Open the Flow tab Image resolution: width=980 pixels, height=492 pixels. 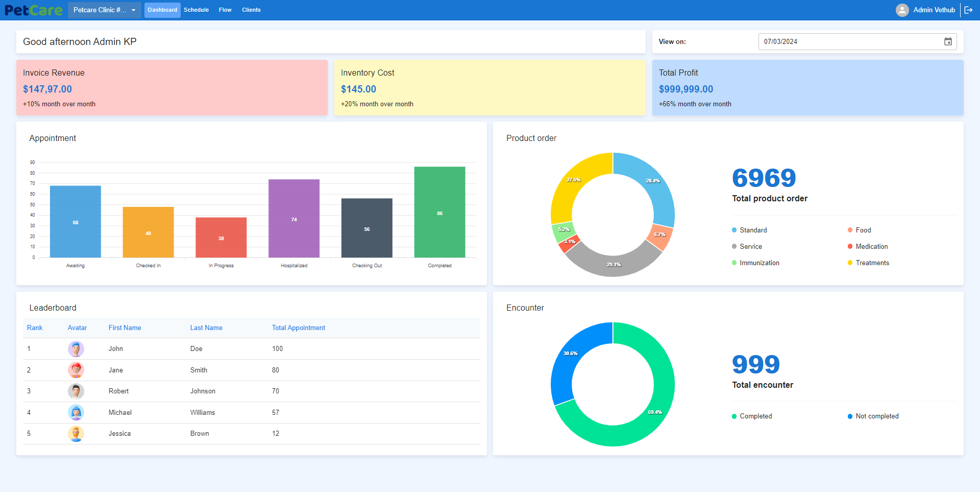tap(225, 10)
